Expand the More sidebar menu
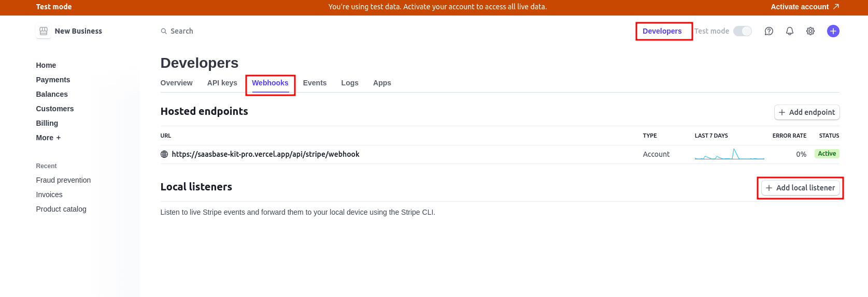Viewport: 868px width, 297px height. coord(48,138)
